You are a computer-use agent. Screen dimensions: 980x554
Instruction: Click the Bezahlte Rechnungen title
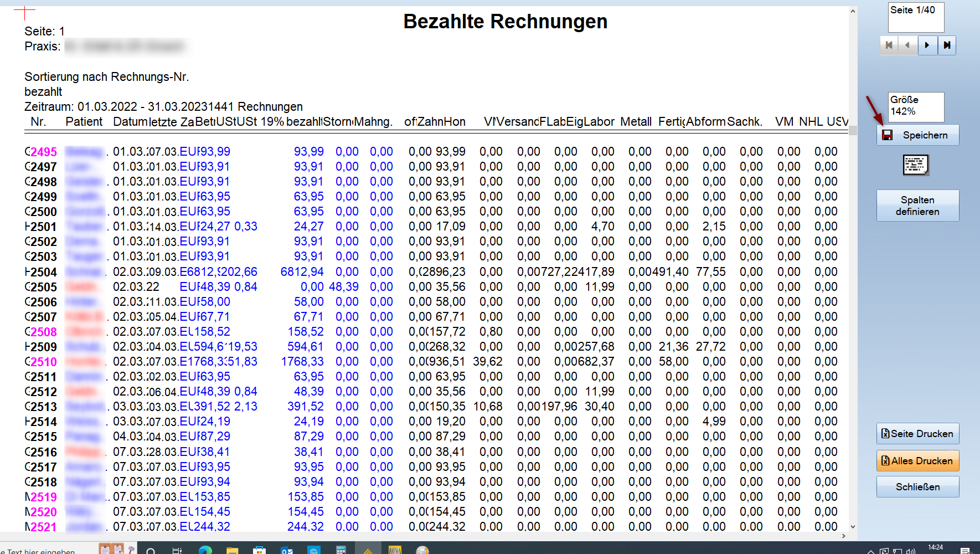505,21
